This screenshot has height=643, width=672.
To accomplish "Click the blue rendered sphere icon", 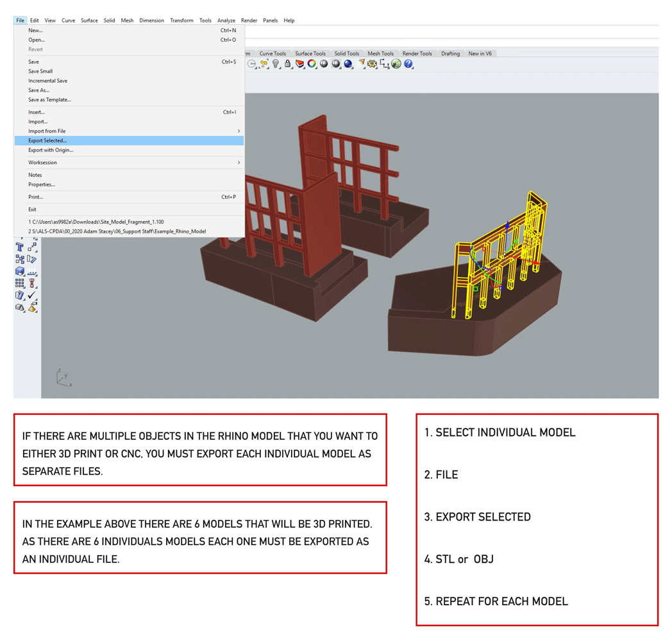I will coord(348,64).
